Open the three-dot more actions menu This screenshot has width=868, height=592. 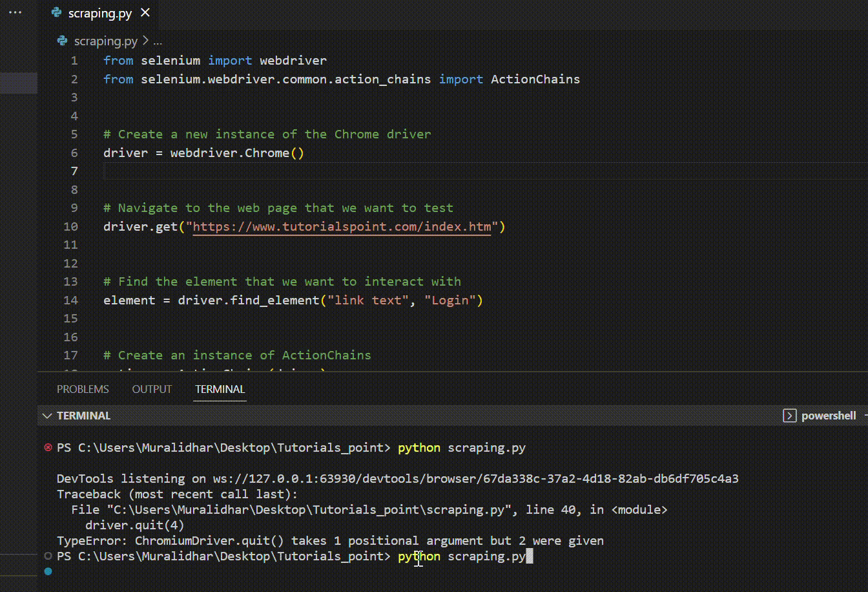pos(15,13)
